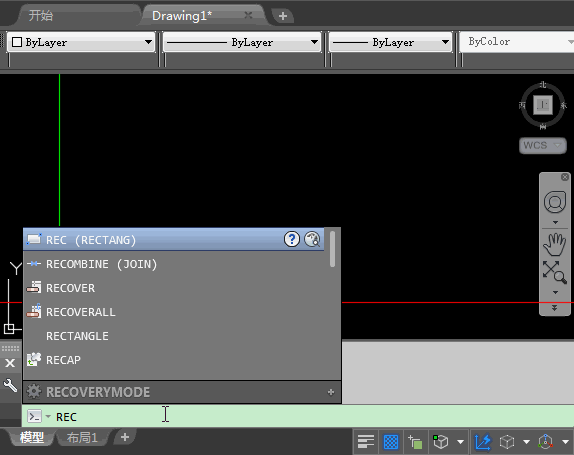Click the command prompt icon beside REC
The height and width of the screenshot is (455, 574).
tap(35, 417)
